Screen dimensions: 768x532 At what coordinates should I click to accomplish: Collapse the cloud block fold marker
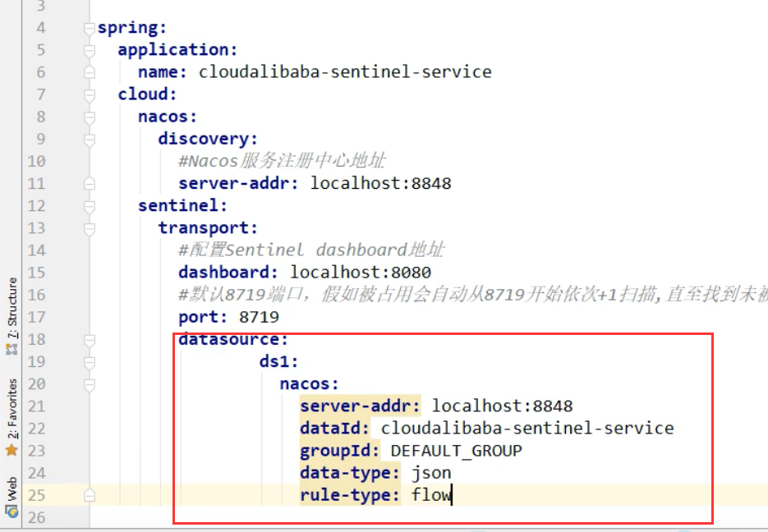point(90,95)
